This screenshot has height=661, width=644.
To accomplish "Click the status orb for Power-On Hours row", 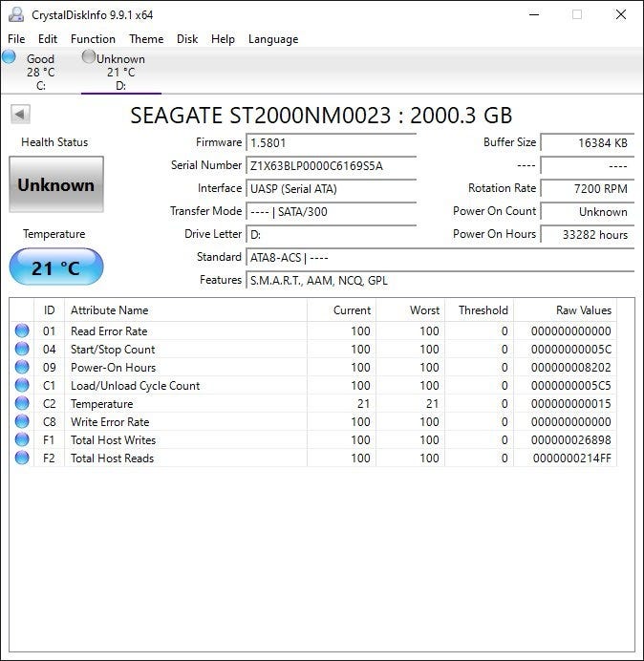I will (x=22, y=367).
